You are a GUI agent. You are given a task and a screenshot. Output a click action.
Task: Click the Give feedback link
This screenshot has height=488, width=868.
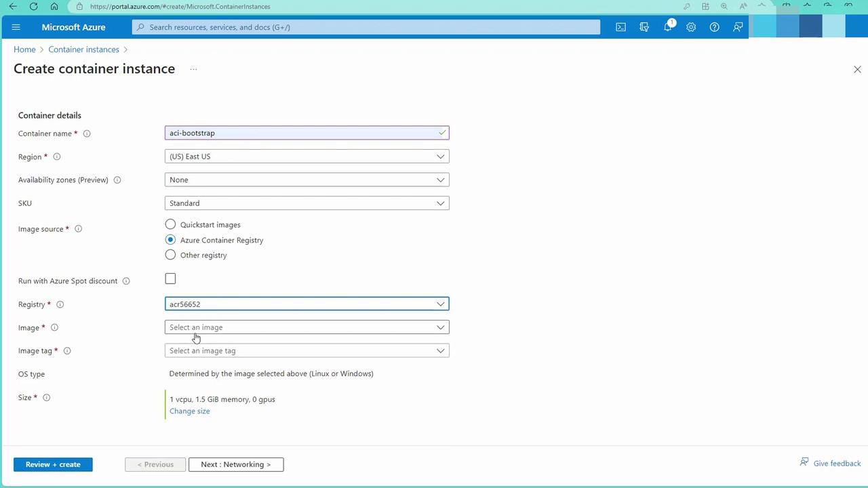831,463
